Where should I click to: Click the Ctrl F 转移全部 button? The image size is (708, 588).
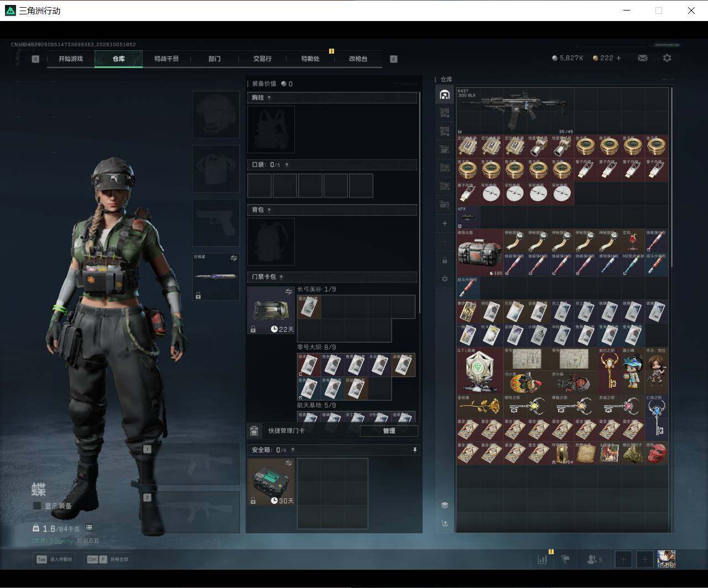pyautogui.click(x=108, y=559)
